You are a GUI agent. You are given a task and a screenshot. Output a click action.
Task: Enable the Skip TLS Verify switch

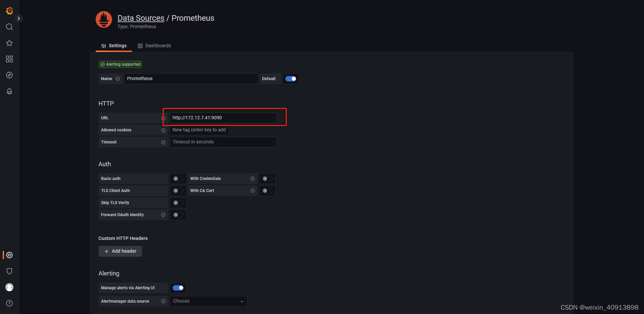click(178, 203)
